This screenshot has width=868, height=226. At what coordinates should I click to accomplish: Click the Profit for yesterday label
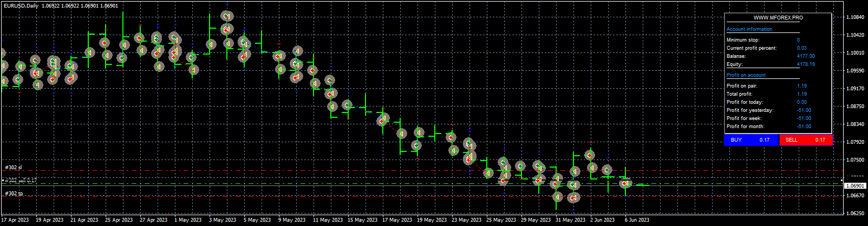[x=750, y=110]
